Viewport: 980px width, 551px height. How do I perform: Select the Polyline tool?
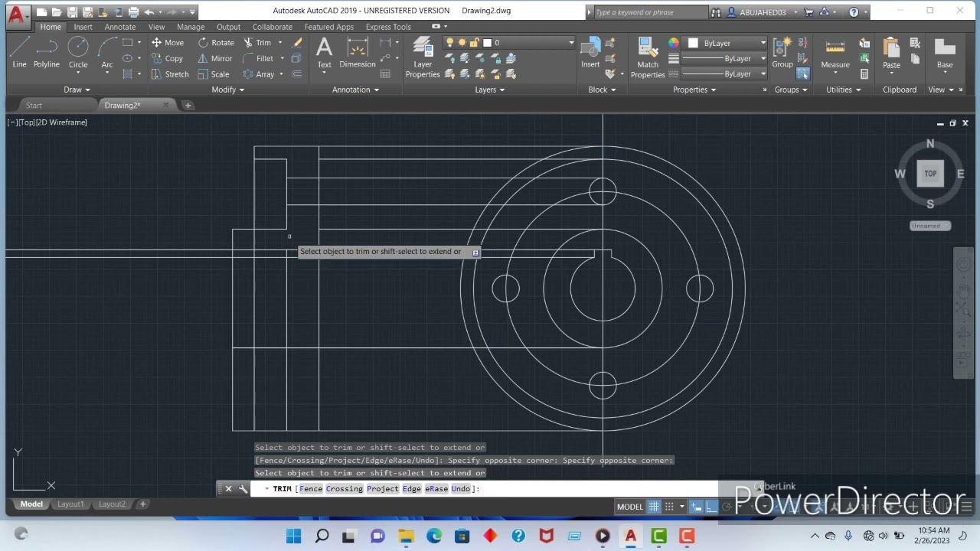(47, 51)
